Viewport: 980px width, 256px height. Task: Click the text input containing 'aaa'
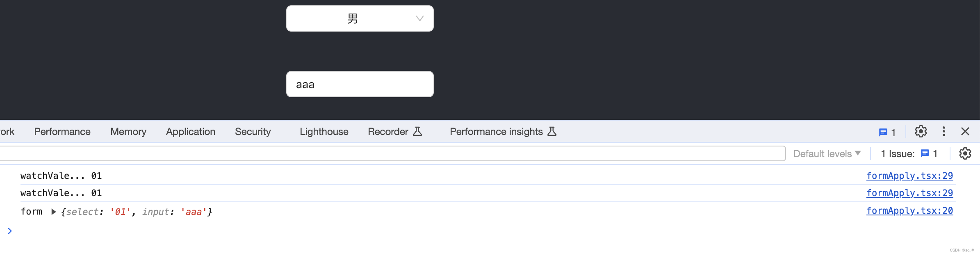(x=360, y=84)
